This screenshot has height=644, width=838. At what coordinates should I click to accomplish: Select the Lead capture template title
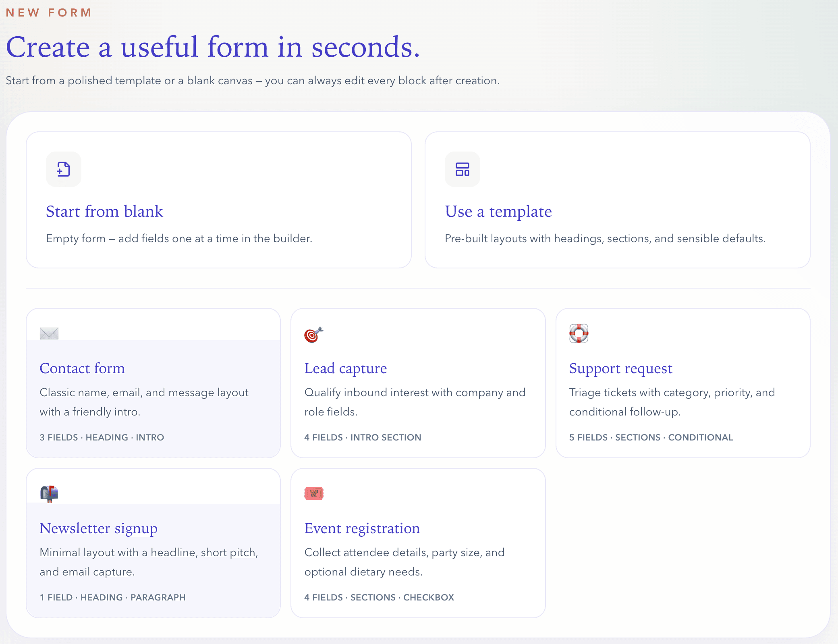tap(346, 368)
